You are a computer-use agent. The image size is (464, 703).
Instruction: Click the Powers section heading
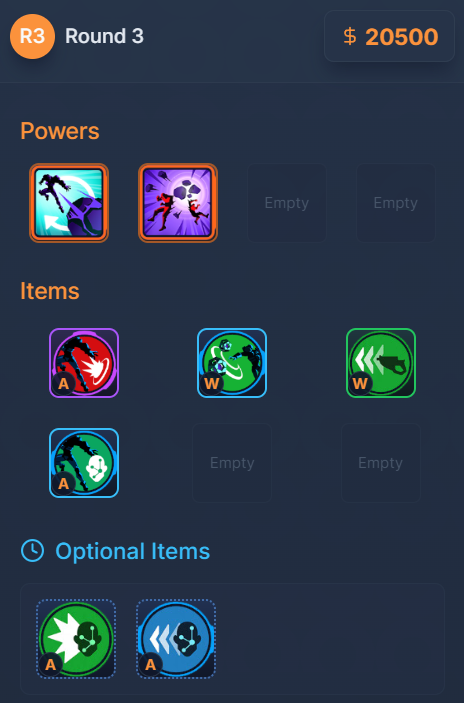tap(60, 131)
